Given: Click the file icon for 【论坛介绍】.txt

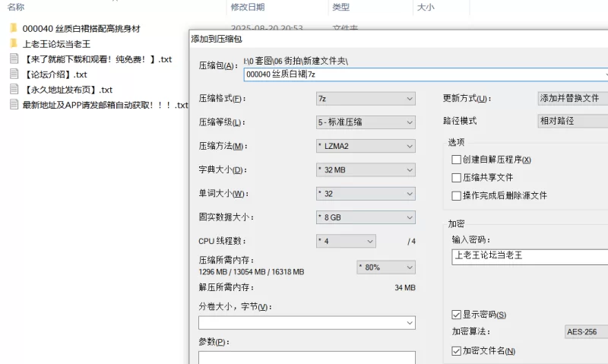Looking at the screenshot, I should (x=14, y=74).
